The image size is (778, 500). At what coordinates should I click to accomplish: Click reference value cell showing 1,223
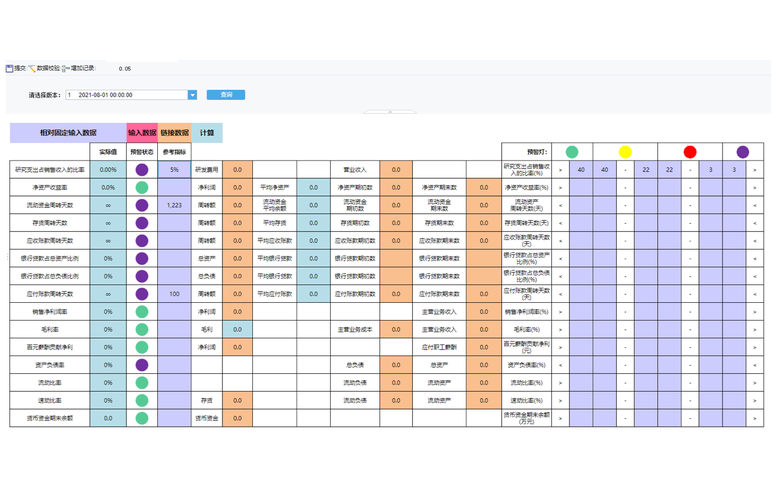175,205
